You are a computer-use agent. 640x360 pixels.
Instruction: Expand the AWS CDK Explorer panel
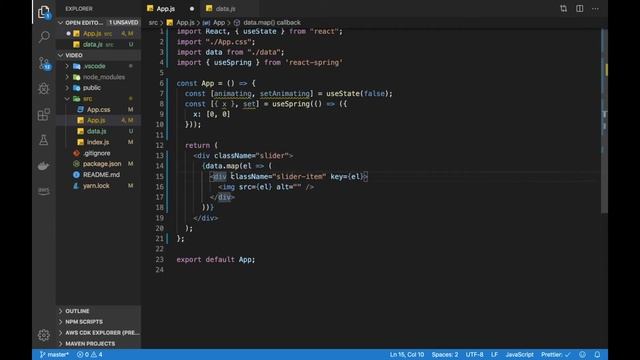[99, 333]
